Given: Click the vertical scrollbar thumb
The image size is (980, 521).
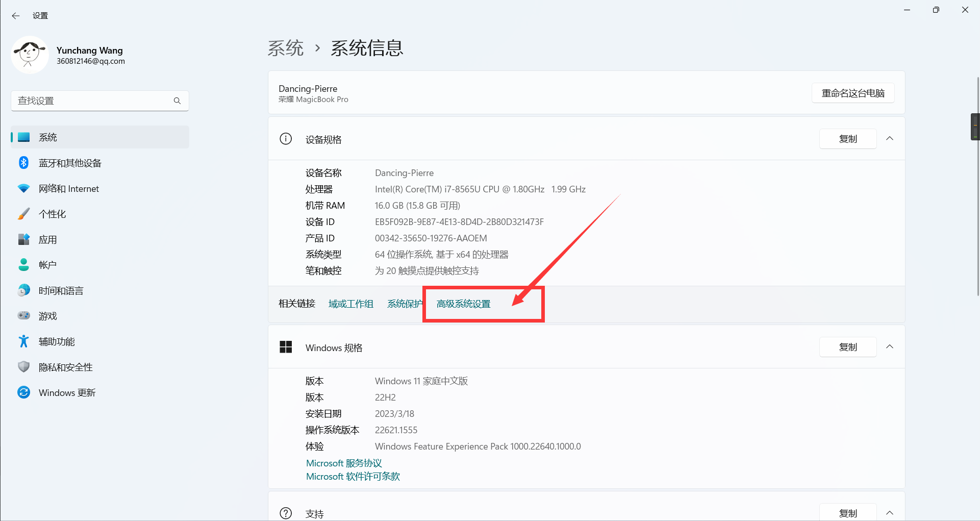Looking at the screenshot, I should 978,186.
